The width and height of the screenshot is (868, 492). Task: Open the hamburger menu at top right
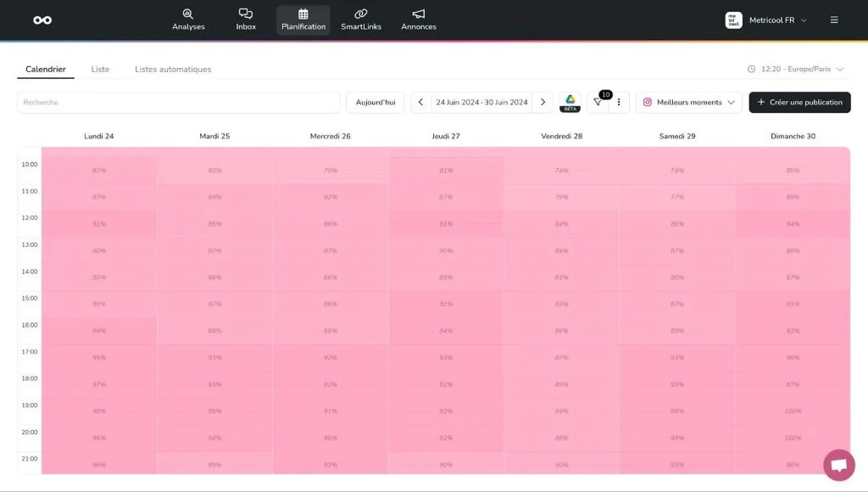834,20
